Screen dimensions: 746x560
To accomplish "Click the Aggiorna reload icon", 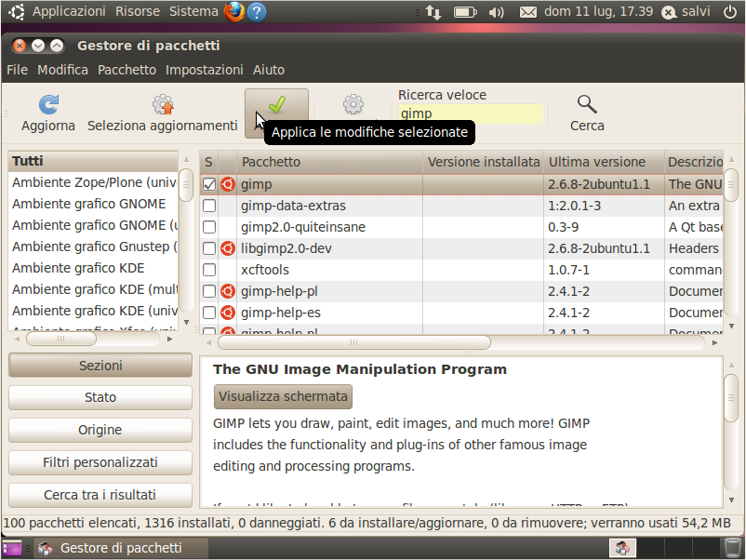I will coord(48,105).
